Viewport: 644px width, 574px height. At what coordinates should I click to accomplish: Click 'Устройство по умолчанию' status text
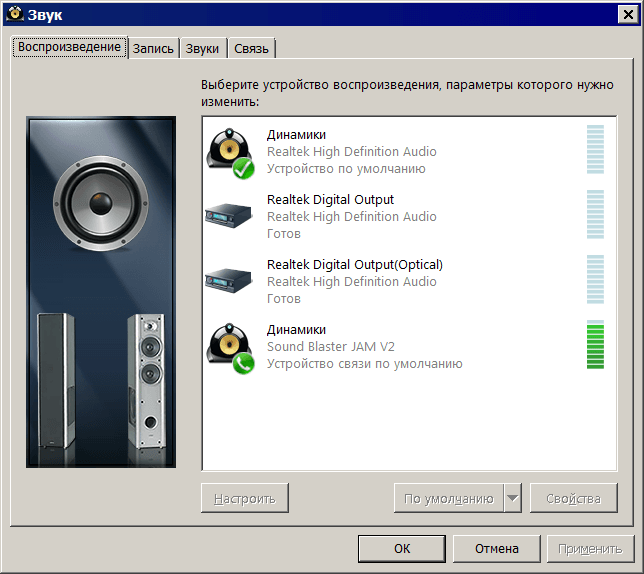click(346, 169)
